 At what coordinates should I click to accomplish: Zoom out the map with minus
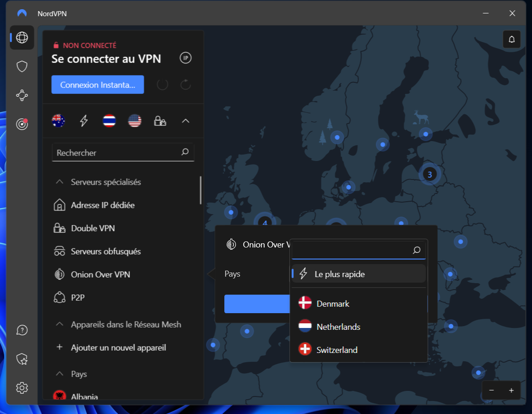[x=491, y=390]
